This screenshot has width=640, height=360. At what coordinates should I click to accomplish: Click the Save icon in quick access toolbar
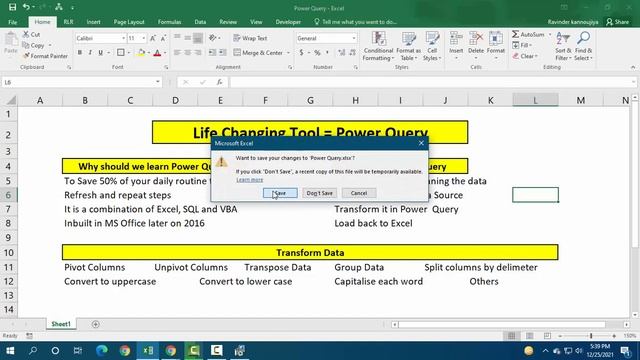[x=12, y=7]
